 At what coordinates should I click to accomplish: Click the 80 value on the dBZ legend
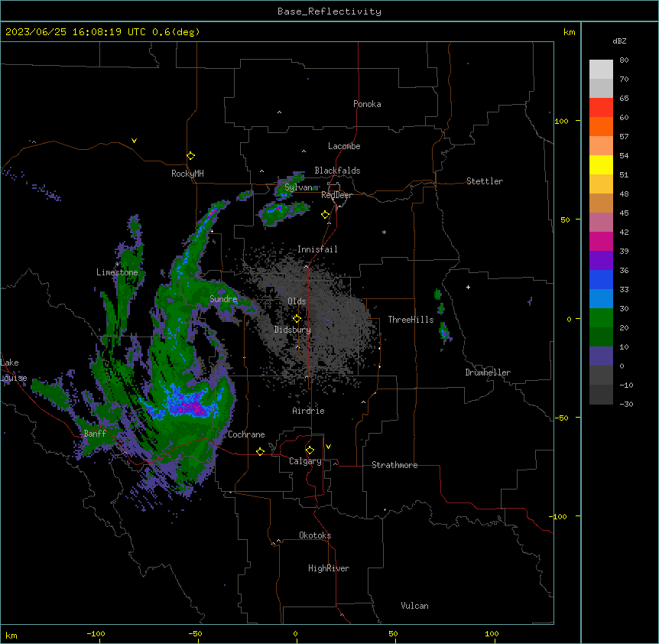(624, 60)
